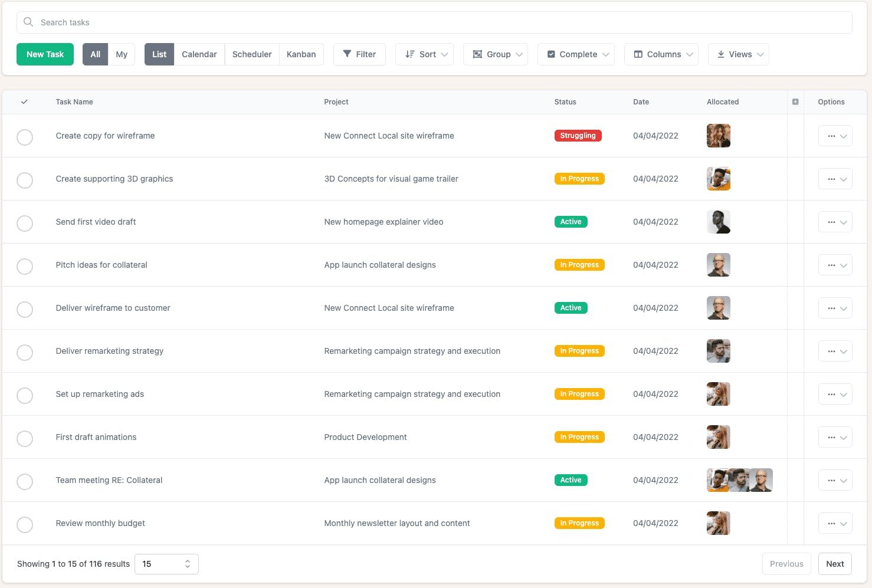Open options for Send first video draft
This screenshot has height=588, width=872.
(835, 222)
